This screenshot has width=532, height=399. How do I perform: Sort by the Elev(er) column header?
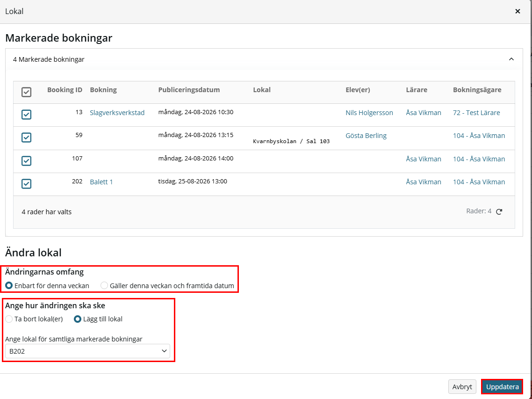(358, 90)
